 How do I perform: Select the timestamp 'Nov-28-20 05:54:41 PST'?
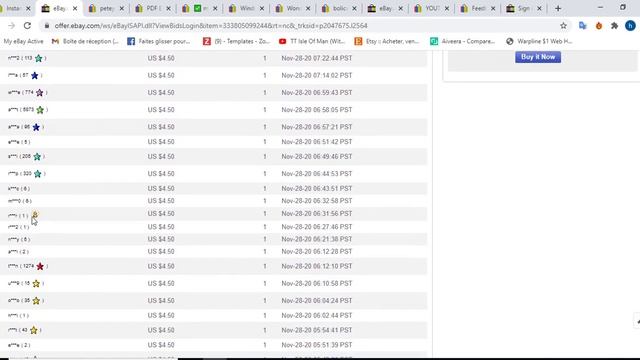pos(317,330)
